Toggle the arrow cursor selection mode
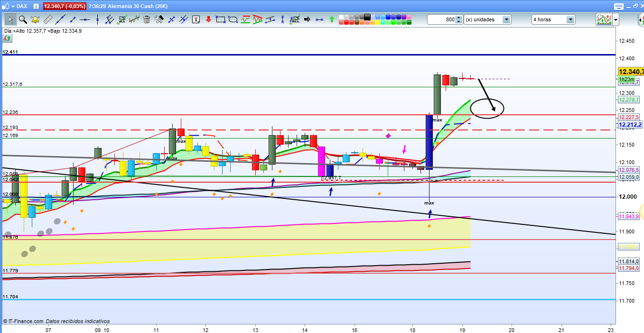This screenshot has height=333, width=644. click(x=10, y=19)
